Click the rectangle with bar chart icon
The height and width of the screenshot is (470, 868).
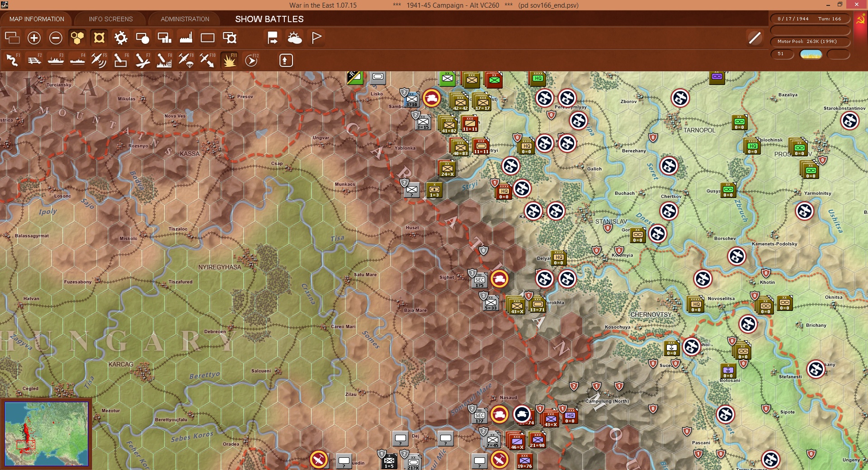pyautogui.click(x=164, y=38)
